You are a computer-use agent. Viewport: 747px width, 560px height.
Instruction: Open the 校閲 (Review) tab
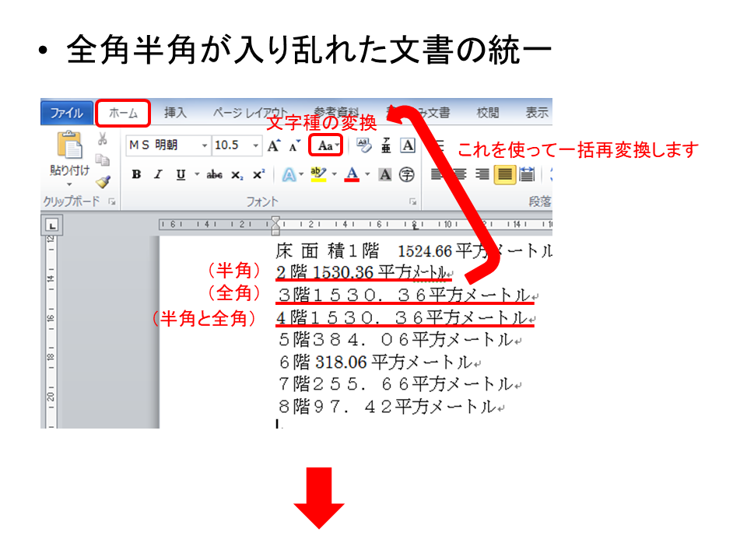click(x=488, y=113)
